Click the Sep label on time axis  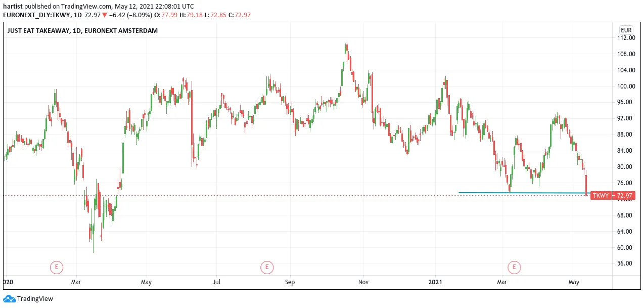tap(290, 281)
